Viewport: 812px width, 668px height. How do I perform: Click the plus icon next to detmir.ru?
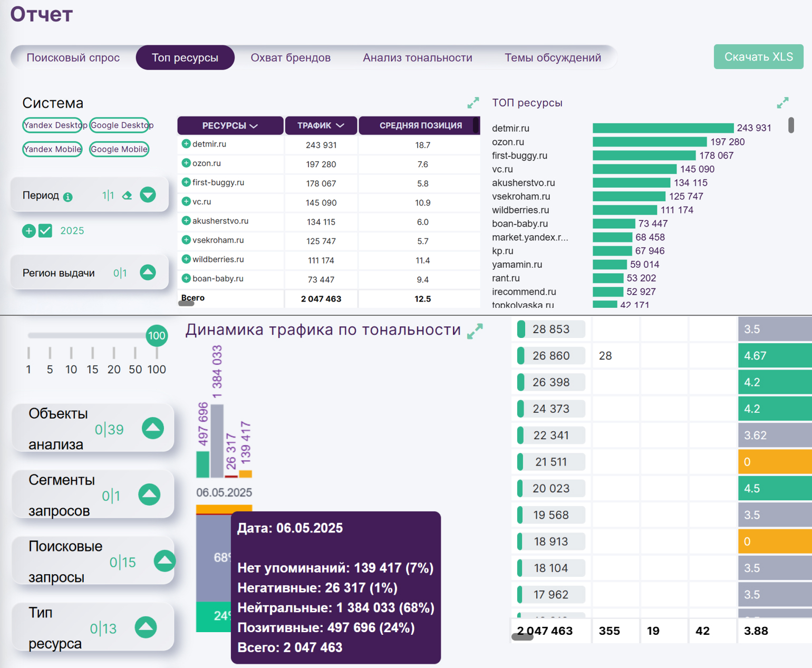(x=186, y=144)
